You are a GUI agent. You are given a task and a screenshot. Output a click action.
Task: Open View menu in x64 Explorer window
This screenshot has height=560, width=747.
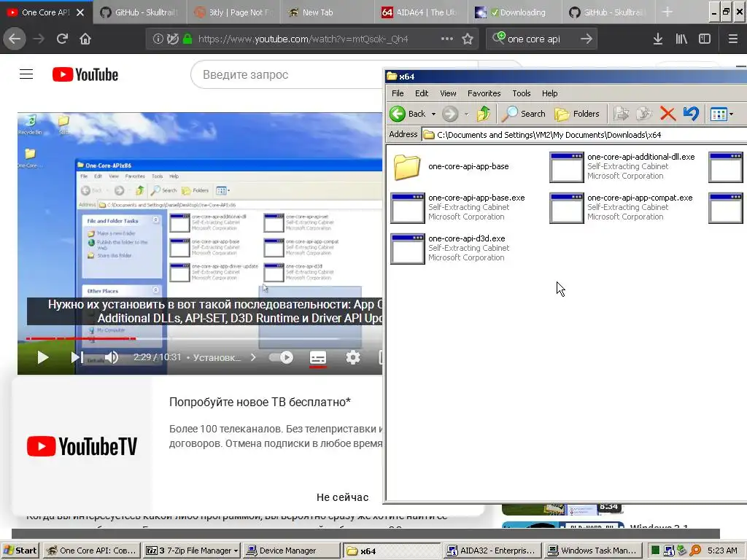[x=448, y=93]
